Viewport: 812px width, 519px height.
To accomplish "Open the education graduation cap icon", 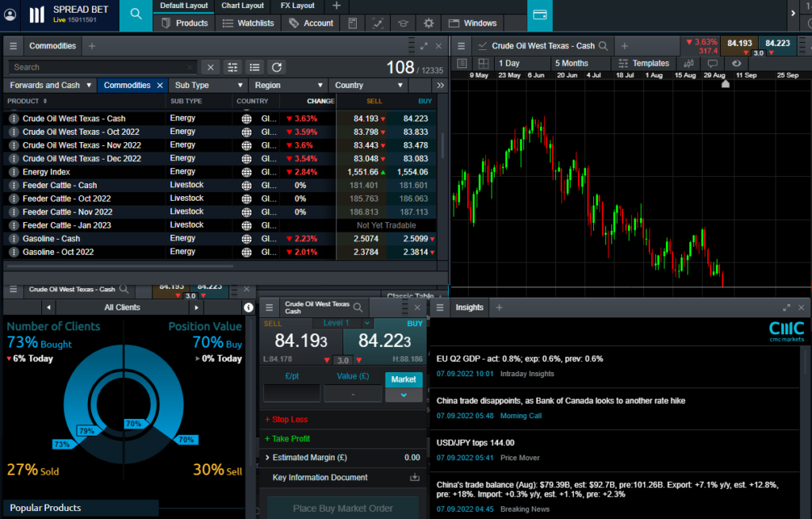I will (403, 23).
